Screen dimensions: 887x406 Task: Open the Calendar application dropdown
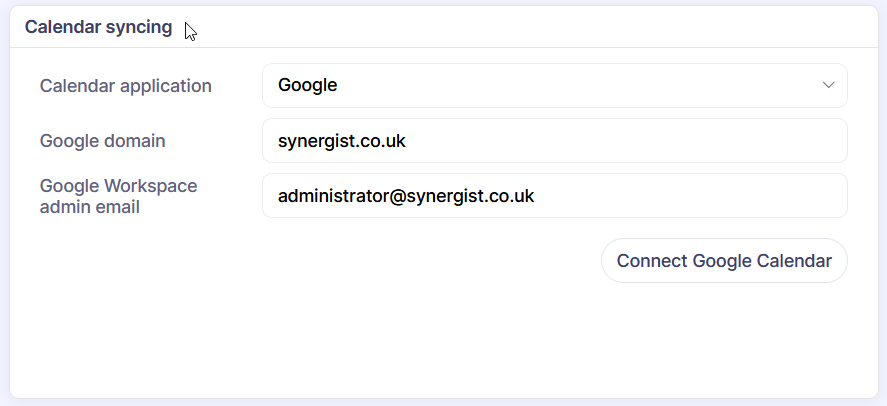pyautogui.click(x=554, y=86)
